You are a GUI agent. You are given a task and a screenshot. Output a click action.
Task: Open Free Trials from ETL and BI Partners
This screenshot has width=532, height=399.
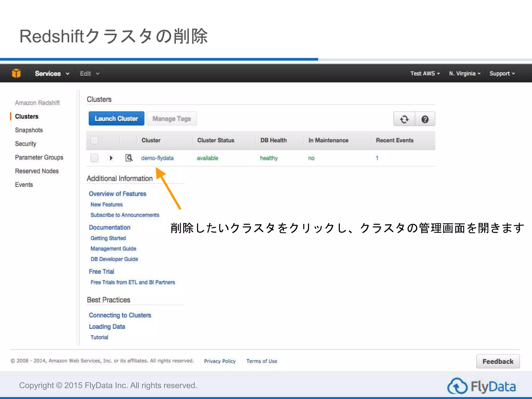(133, 282)
